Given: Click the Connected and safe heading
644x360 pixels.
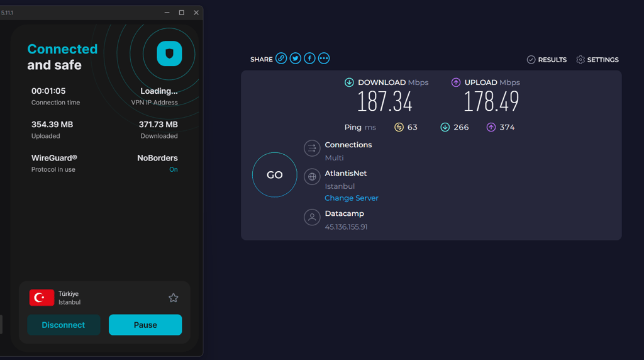Looking at the screenshot, I should tap(62, 57).
